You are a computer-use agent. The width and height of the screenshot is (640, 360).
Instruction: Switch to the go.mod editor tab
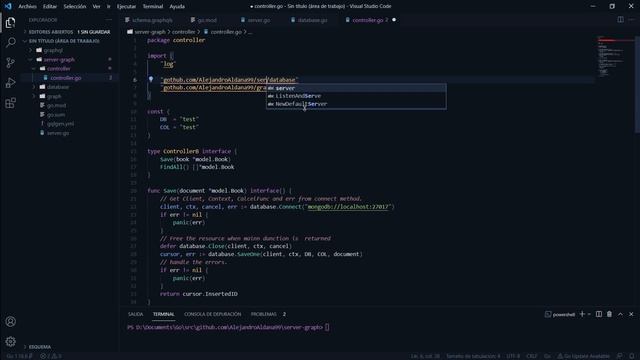click(x=207, y=20)
